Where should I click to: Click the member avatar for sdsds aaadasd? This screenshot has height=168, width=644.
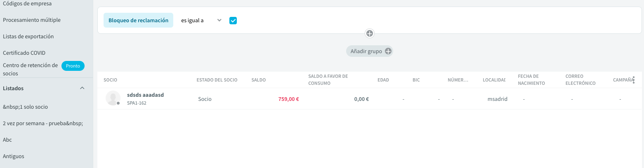113,98
